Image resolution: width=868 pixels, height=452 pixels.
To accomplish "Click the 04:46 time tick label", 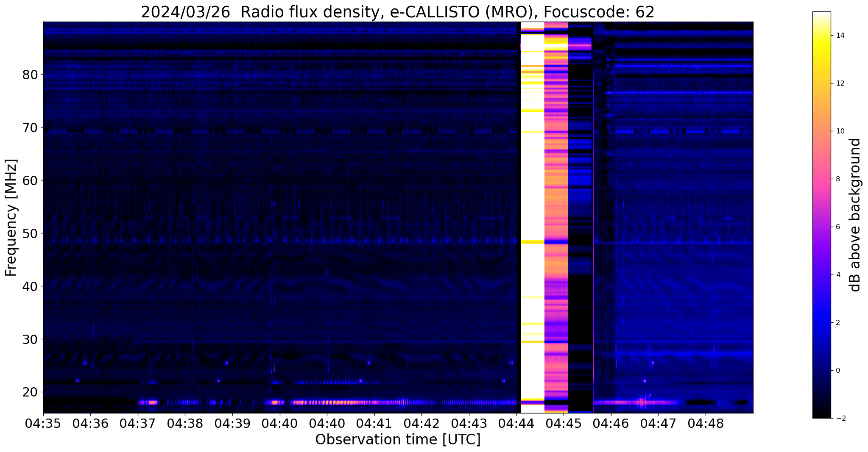I will [x=611, y=423].
